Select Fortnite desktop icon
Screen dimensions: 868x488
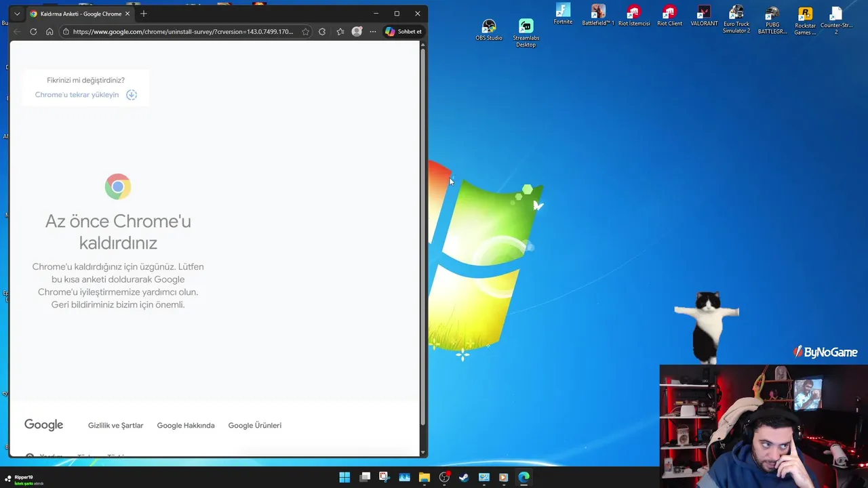coord(563,14)
